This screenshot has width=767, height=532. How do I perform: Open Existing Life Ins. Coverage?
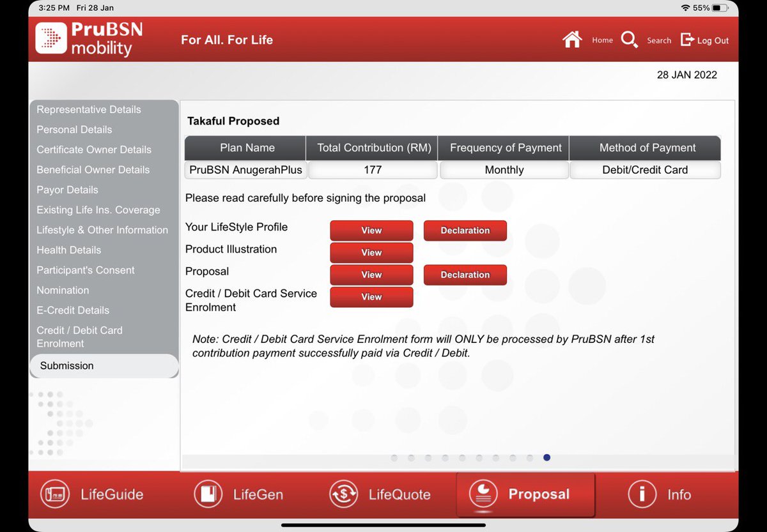tap(98, 210)
